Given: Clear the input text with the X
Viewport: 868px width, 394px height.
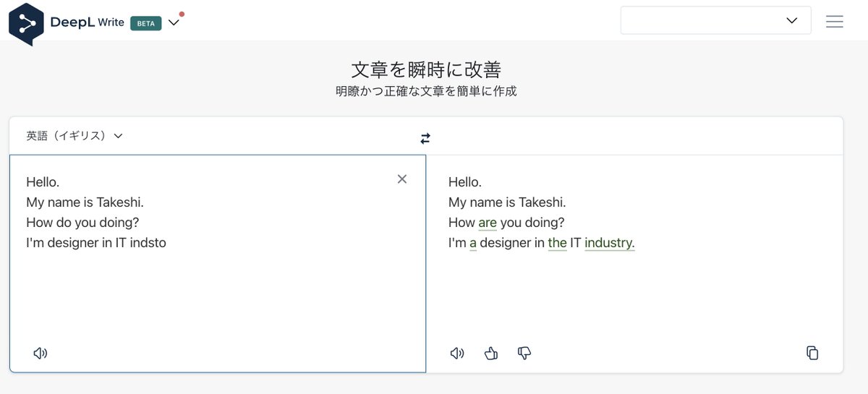Looking at the screenshot, I should point(402,179).
